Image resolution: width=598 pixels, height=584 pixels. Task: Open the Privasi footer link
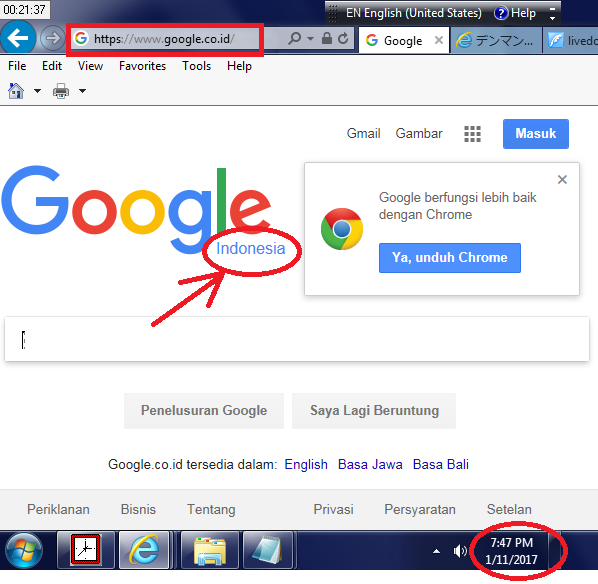pos(333,509)
